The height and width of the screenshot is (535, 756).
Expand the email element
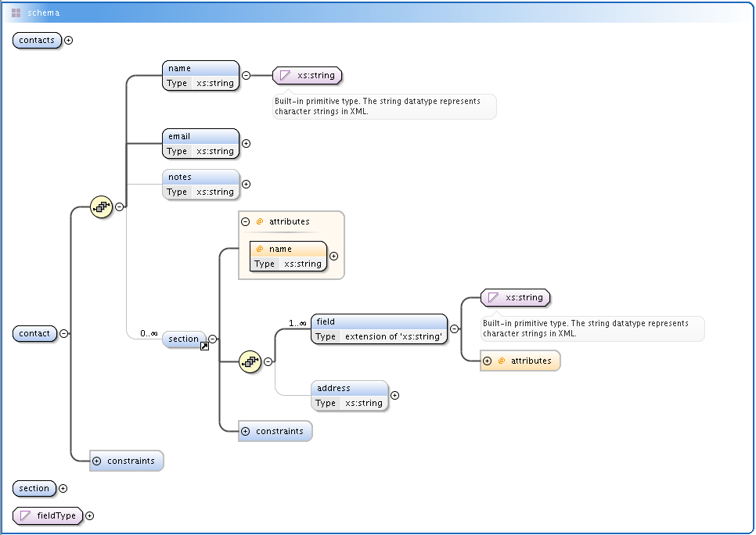tap(246, 143)
